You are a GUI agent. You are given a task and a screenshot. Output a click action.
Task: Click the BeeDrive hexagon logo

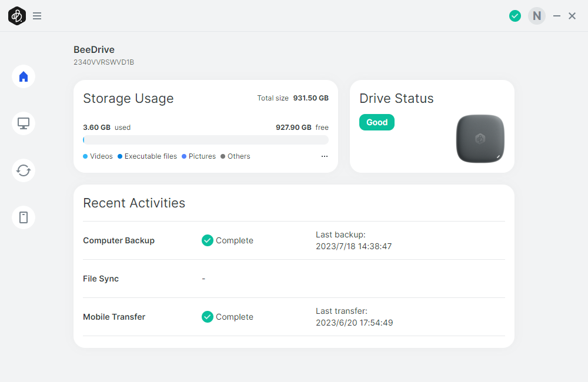pos(17,16)
